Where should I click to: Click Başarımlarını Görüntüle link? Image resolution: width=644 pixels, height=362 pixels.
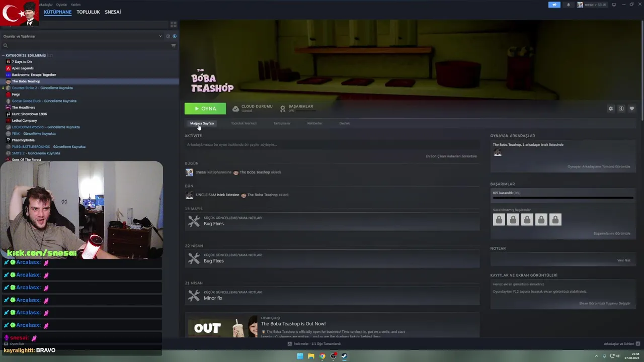coord(612,233)
